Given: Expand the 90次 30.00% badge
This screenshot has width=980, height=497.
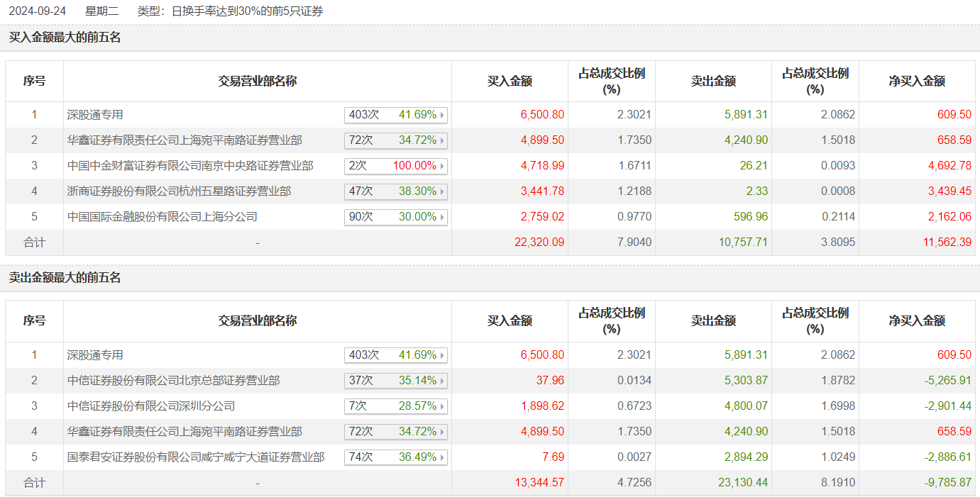Looking at the screenshot, I should pyautogui.click(x=443, y=217).
